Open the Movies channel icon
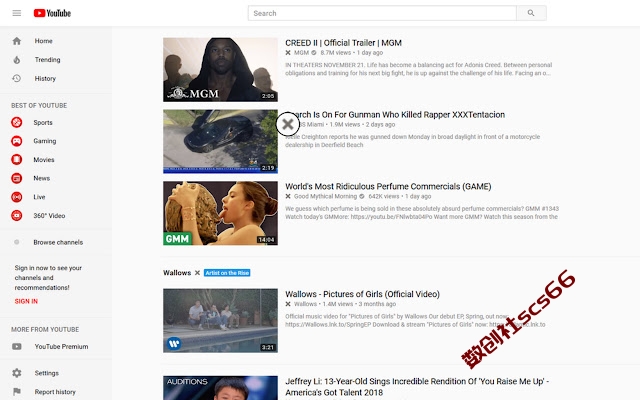Image resolution: width=640 pixels, height=400 pixels. click(17, 160)
